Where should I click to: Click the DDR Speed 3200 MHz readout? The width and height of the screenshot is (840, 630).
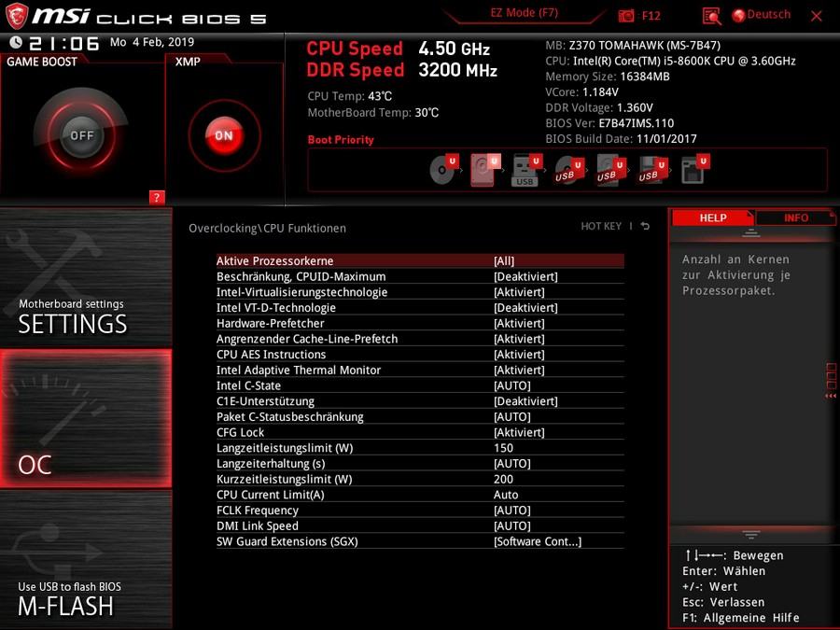click(401, 70)
